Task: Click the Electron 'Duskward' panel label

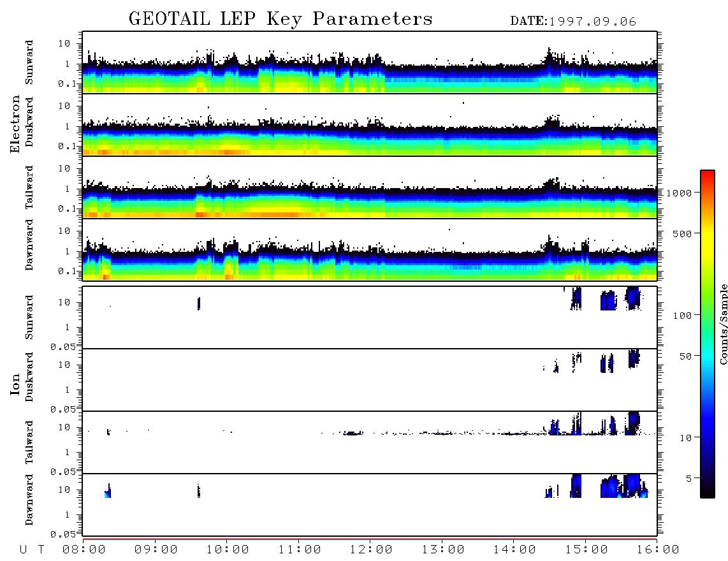Action: pyautogui.click(x=29, y=122)
